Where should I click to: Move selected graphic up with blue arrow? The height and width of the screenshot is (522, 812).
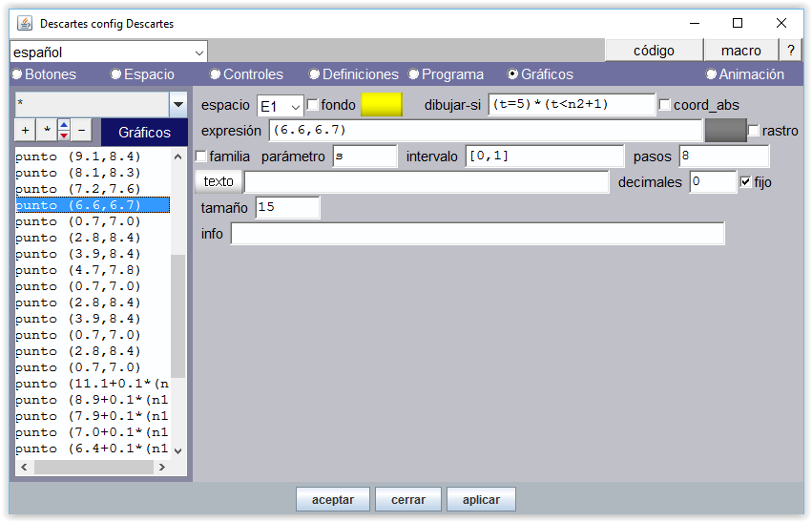63,125
